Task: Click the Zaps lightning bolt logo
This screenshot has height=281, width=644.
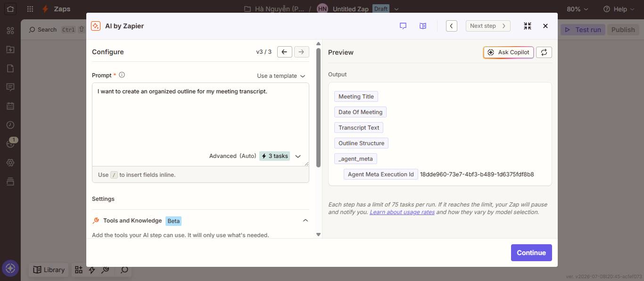Action: point(45,9)
